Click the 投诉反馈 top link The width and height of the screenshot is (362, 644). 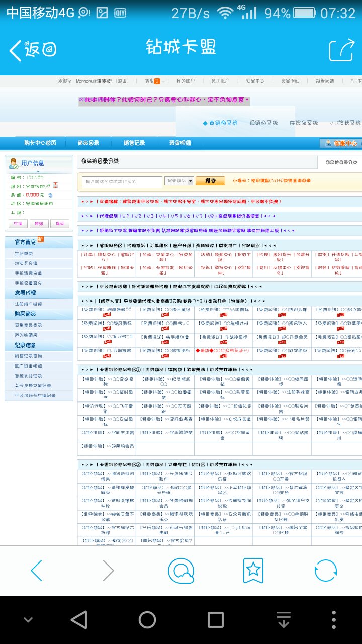pos(325,81)
